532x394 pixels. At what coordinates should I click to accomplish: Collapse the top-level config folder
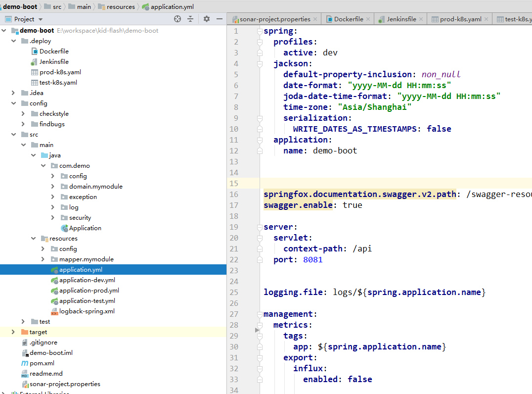[14, 103]
